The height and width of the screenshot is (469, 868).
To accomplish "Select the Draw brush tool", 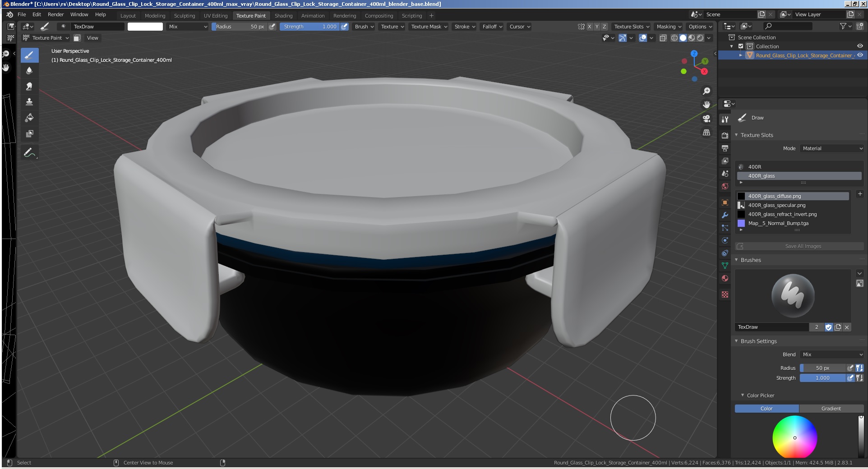I will [29, 55].
